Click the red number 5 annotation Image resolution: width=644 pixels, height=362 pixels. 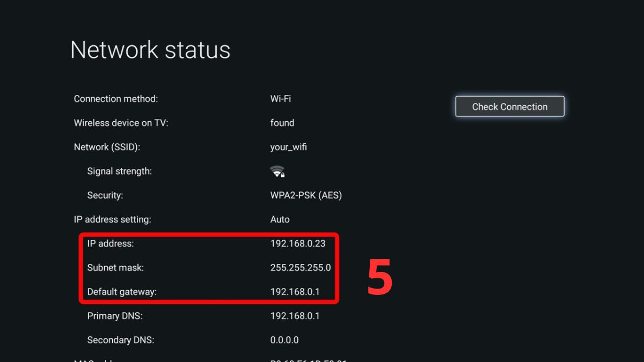tap(380, 277)
